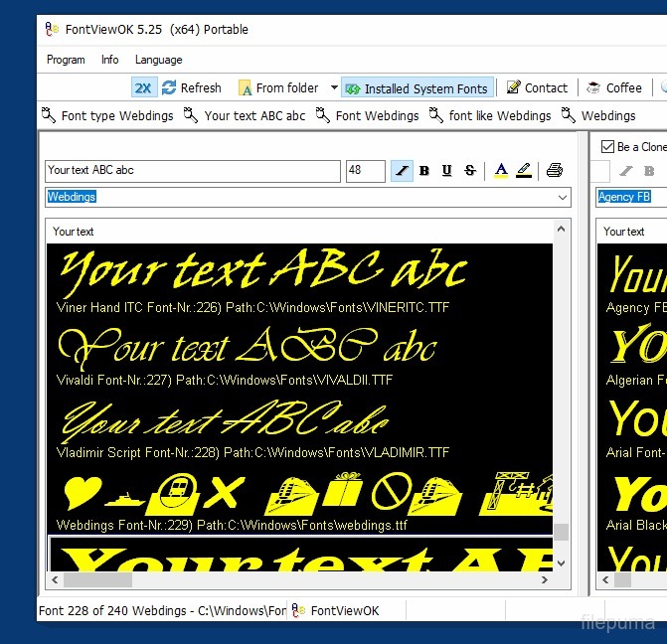Open the Program menu
This screenshot has height=644, width=667.
pos(66,60)
